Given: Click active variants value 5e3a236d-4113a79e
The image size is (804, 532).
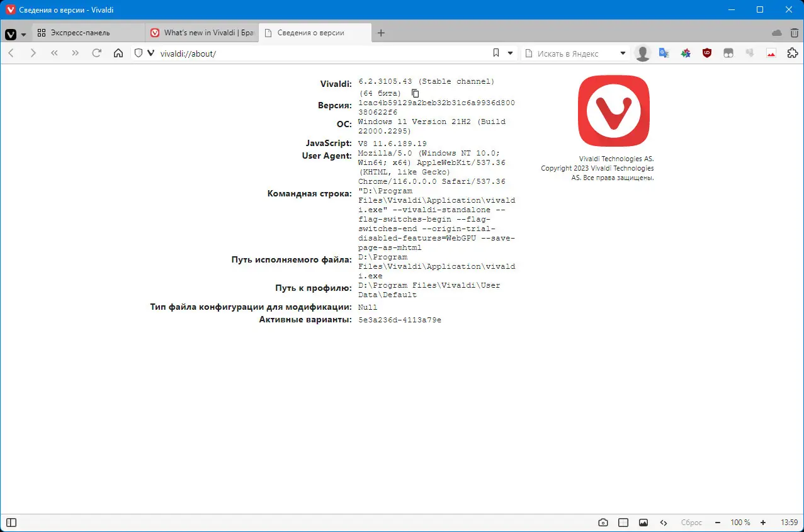Looking at the screenshot, I should point(400,320).
